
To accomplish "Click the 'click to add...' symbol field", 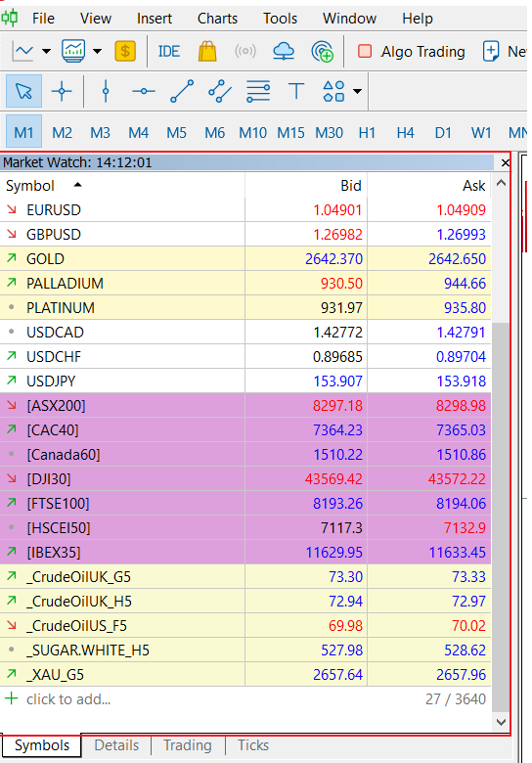I will coord(68,699).
